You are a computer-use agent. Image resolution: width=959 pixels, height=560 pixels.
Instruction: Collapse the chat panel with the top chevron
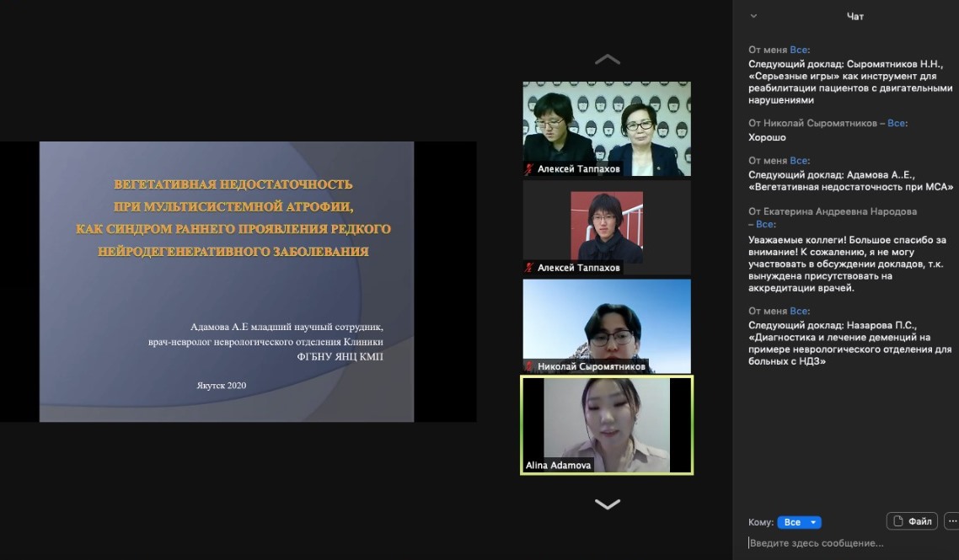753,17
